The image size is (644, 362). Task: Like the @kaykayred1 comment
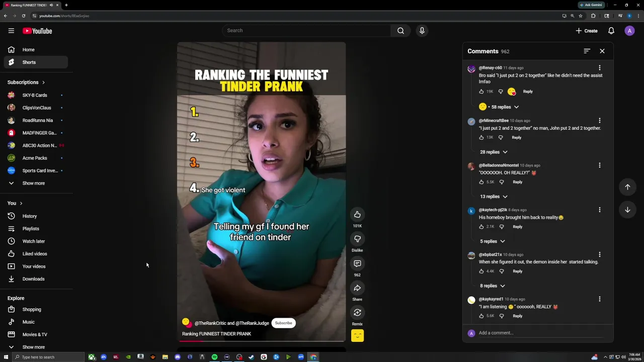[481, 316]
